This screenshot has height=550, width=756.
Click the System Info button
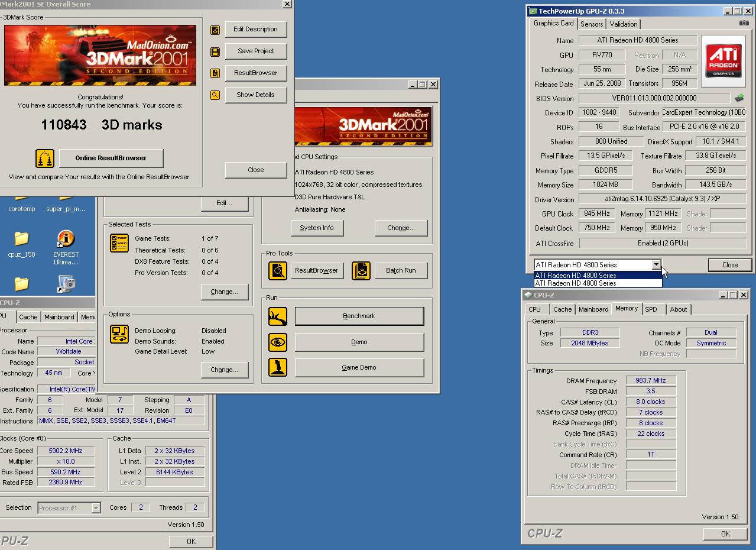(317, 228)
